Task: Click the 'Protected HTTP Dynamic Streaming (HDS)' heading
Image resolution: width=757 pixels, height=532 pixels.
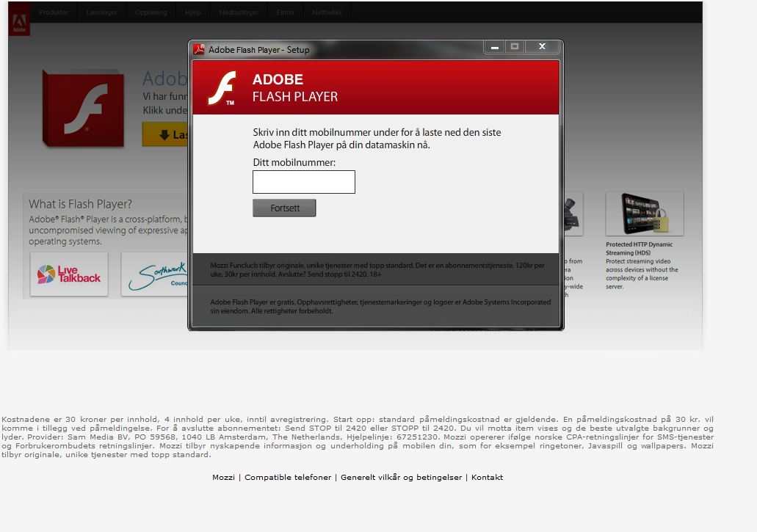Action: pyautogui.click(x=640, y=249)
